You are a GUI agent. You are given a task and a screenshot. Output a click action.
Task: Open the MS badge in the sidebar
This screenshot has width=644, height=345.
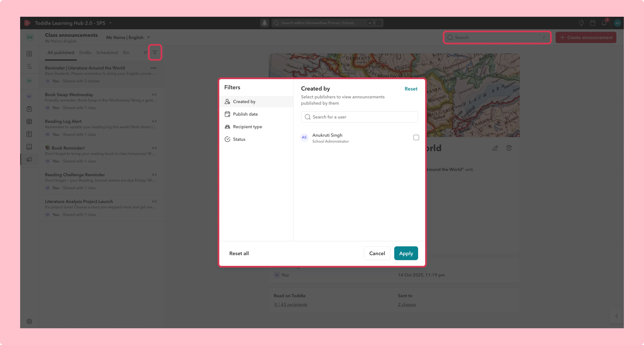click(29, 96)
